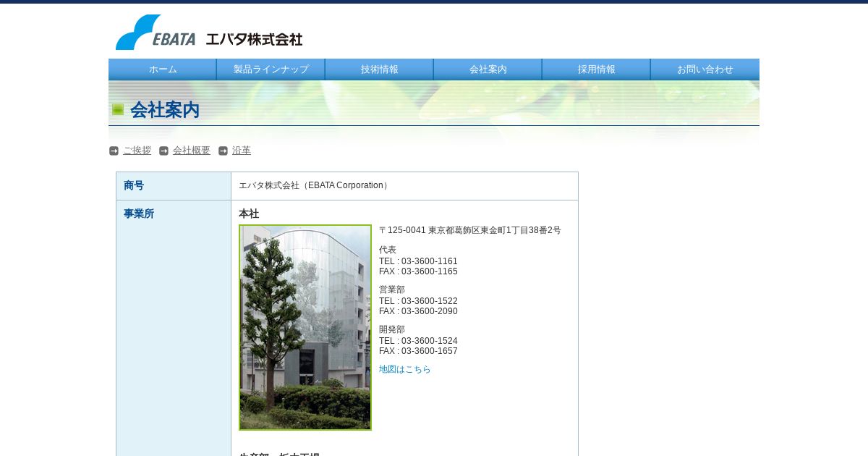The width and height of the screenshot is (868, 456).
Task: Click the 開発部 label
Action: pyautogui.click(x=392, y=329)
